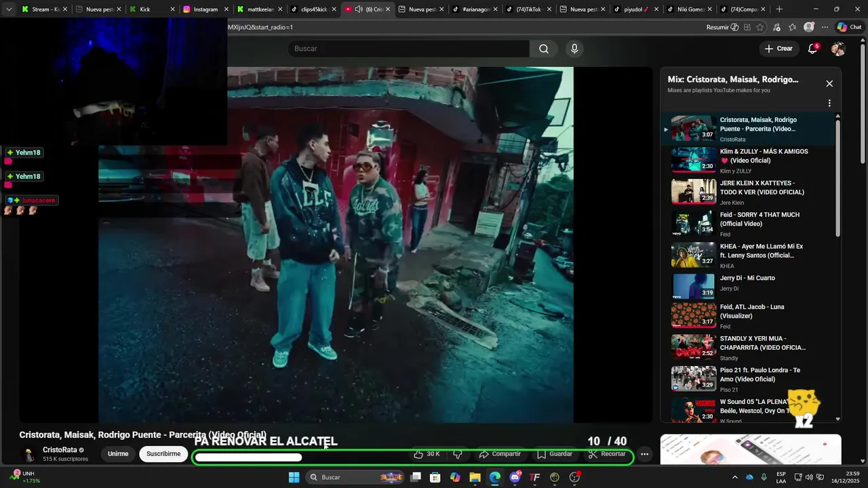Open Edge settings and more menu

pyautogui.click(x=825, y=27)
